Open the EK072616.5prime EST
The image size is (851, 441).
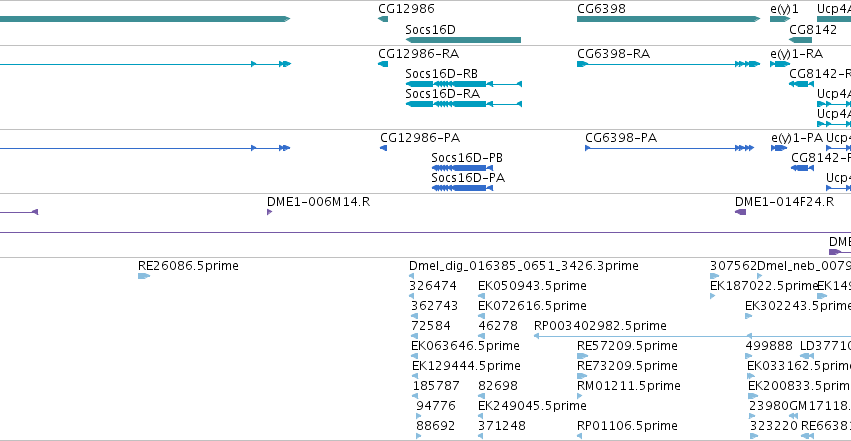click(x=481, y=316)
